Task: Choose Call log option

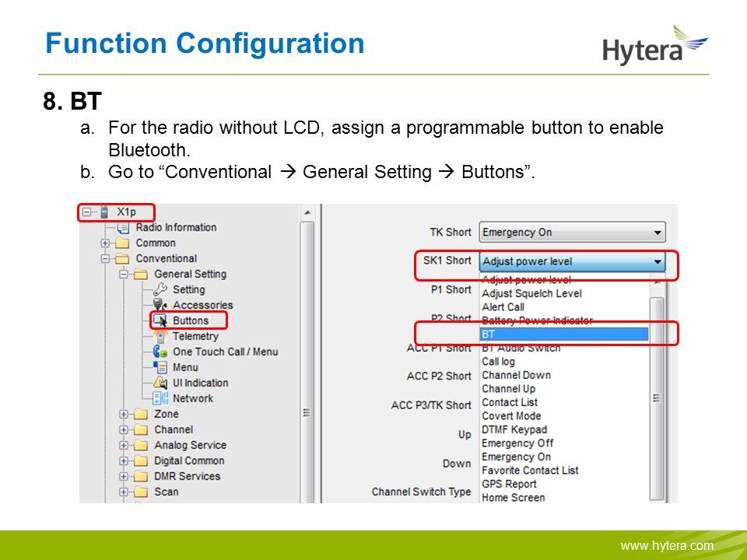Action: [x=498, y=362]
